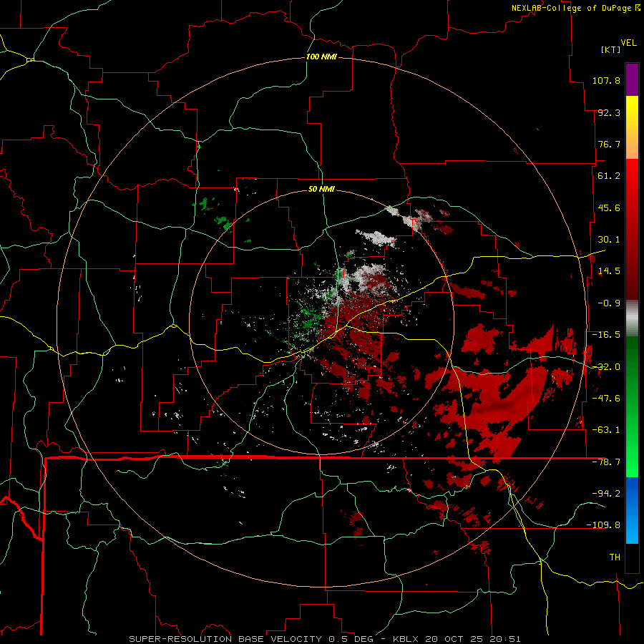The image size is (644, 644).
Task: Click the yellow-orange segment of velocity color bar
Action: 632,127
